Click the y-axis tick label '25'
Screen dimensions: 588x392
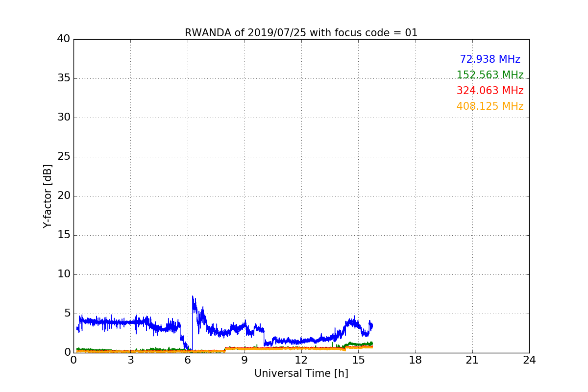click(x=64, y=157)
